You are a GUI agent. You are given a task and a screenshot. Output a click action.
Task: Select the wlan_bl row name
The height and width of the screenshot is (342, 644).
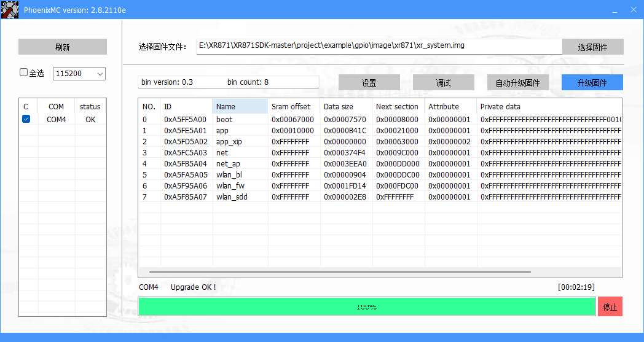click(229, 175)
